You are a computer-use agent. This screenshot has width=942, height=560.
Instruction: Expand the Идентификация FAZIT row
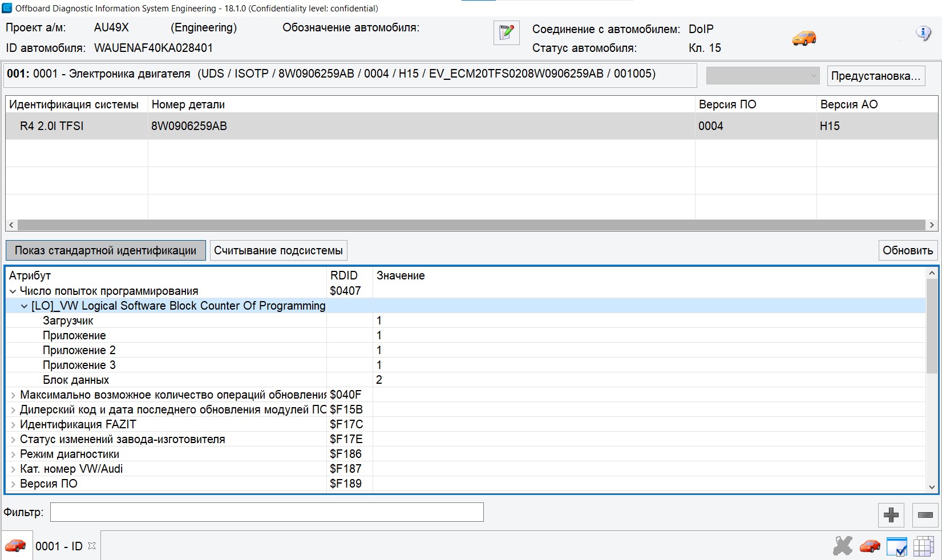(13, 425)
